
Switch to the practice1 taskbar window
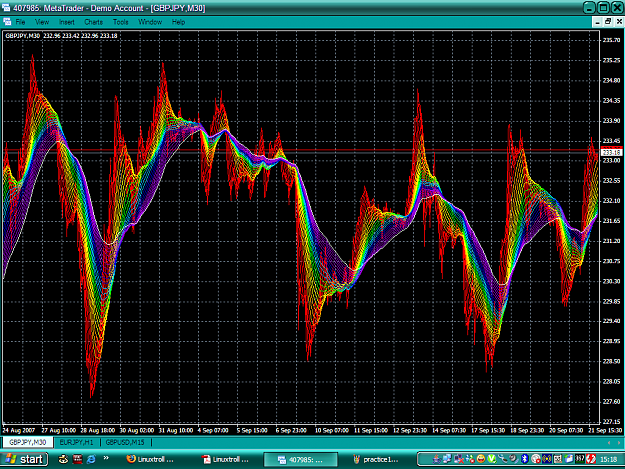376,459
